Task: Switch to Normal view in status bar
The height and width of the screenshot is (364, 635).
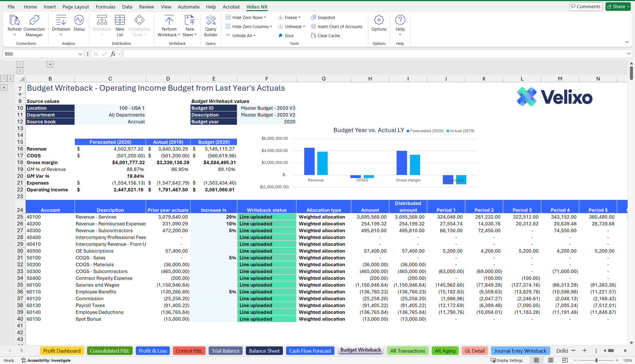Action: click(536, 360)
